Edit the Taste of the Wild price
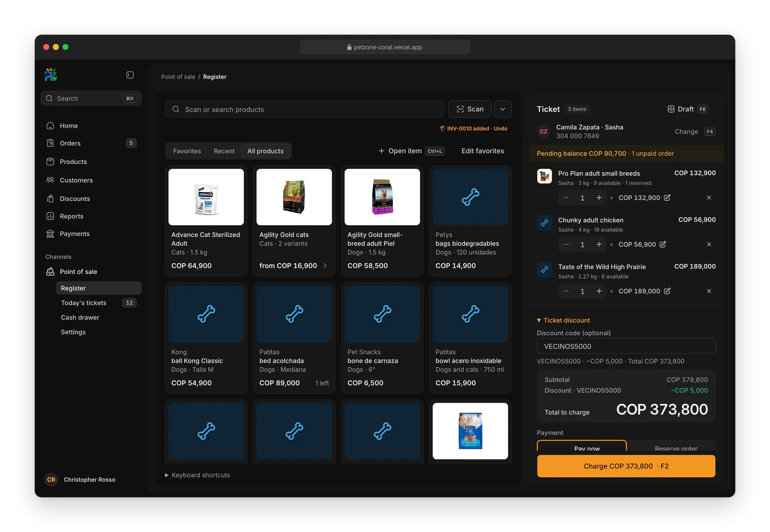 pos(667,291)
